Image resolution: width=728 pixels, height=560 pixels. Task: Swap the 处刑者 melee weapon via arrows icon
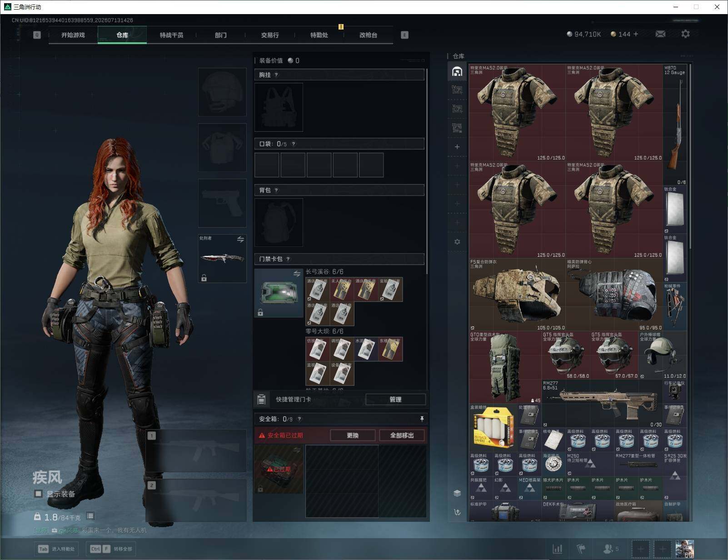(x=240, y=239)
